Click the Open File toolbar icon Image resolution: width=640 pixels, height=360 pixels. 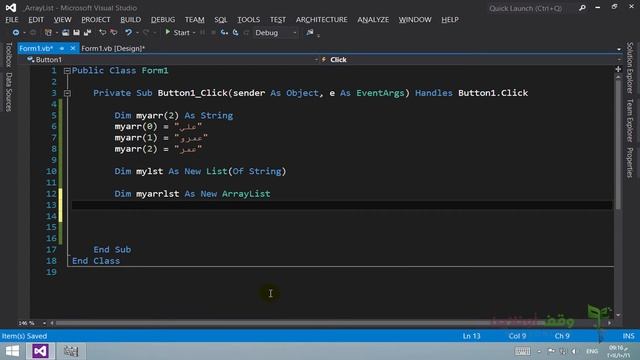(x=65, y=33)
